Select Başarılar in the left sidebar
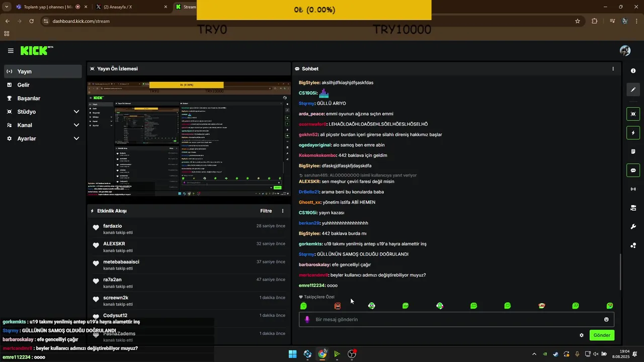The height and width of the screenshot is (362, 644). click(43, 99)
